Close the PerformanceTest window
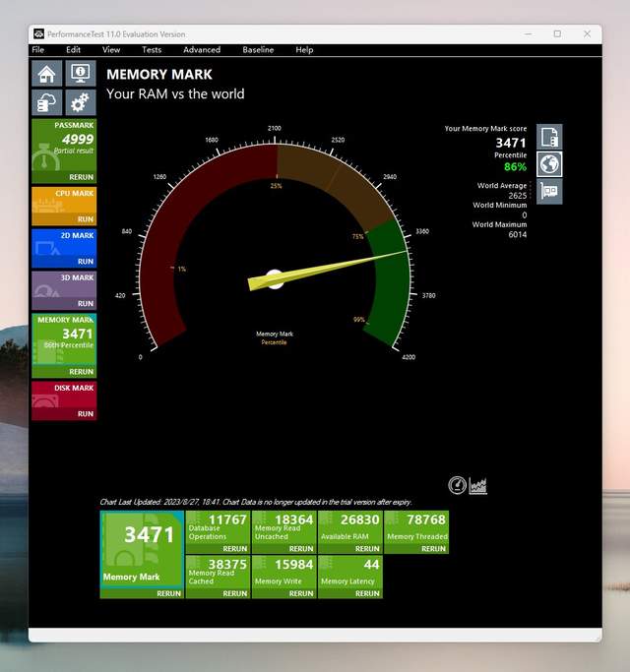 [x=587, y=33]
